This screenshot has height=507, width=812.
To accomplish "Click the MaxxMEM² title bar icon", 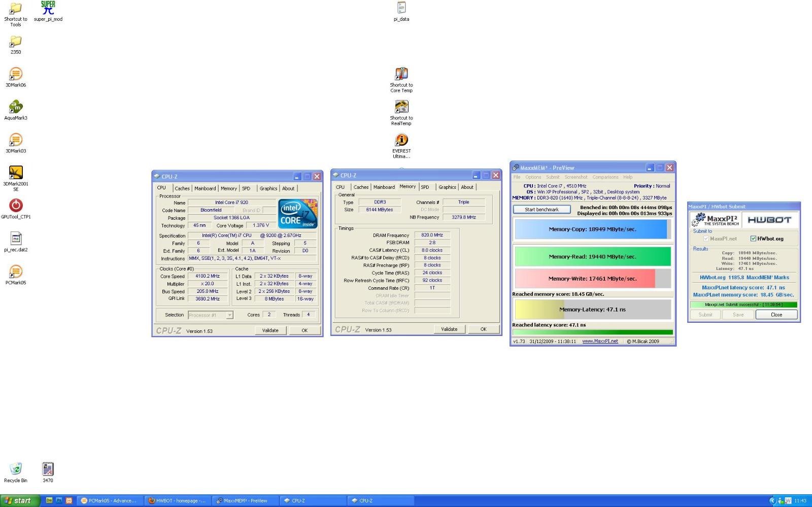I will 516,168.
